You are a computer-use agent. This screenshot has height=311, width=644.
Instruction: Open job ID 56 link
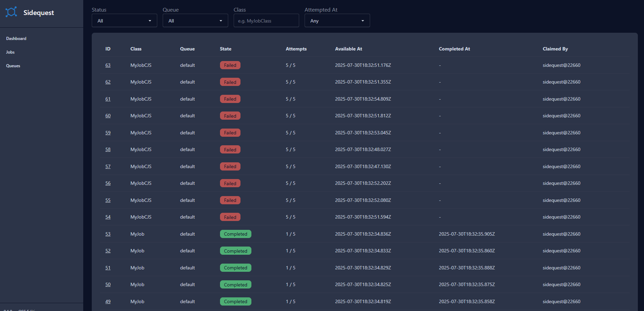[108, 183]
